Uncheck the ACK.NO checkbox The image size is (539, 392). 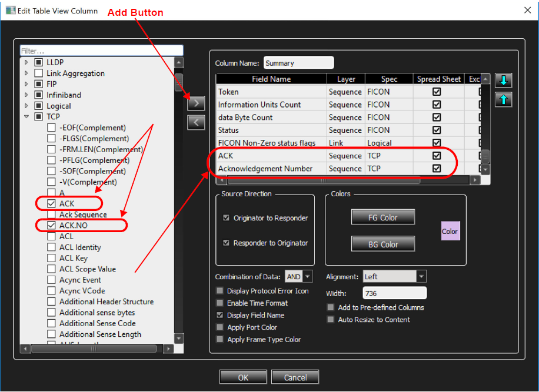[x=51, y=225]
